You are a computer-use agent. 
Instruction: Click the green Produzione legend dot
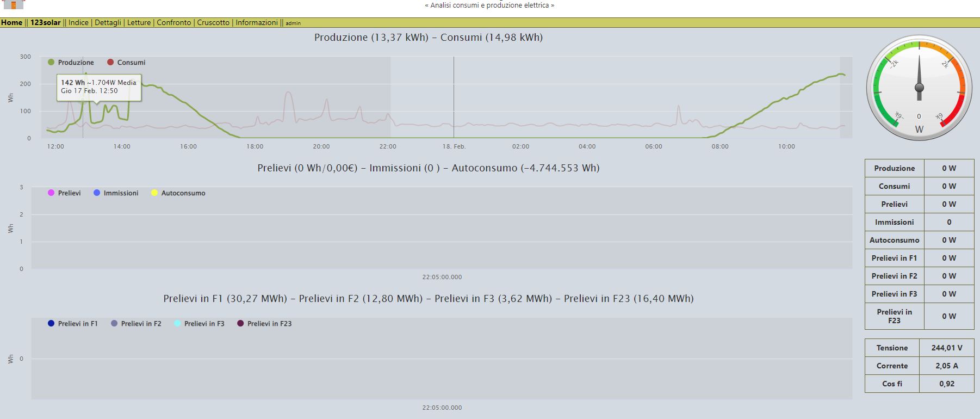pos(51,62)
